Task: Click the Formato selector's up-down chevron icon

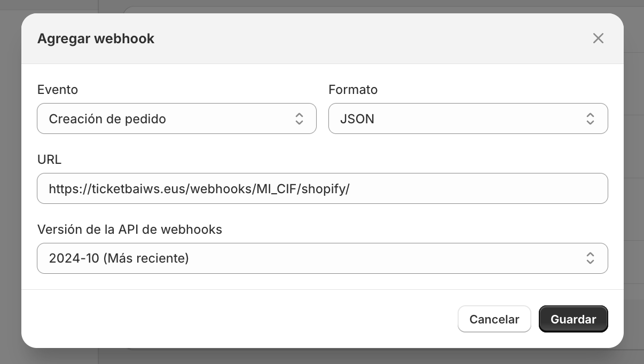Action: [590, 118]
